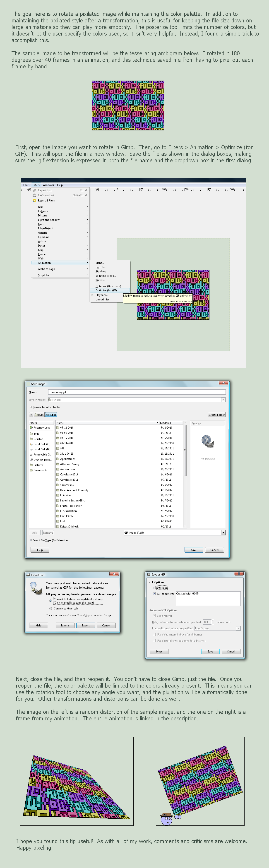The height and width of the screenshot is (868, 269).
Task: Expand Select File Type (By Extension)
Action: click(x=31, y=540)
